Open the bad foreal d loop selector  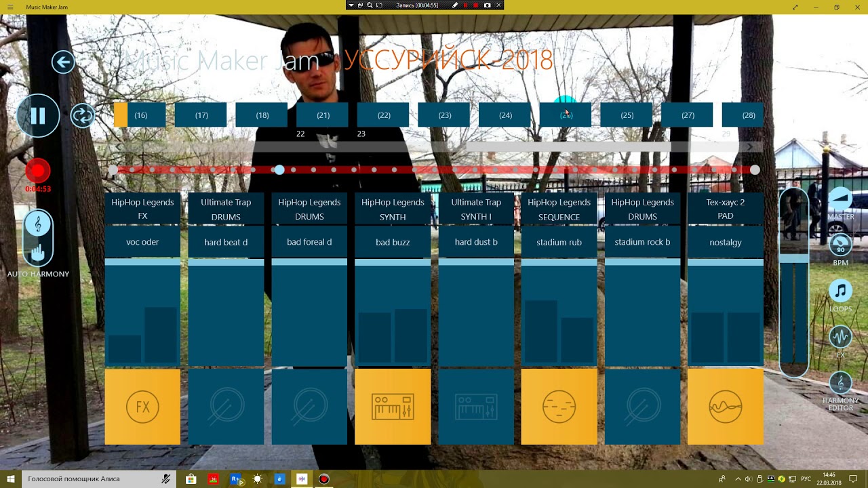pos(309,242)
